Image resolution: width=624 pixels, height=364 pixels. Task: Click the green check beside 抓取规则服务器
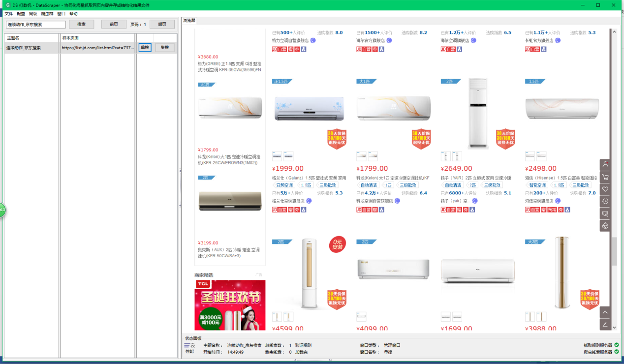617,345
